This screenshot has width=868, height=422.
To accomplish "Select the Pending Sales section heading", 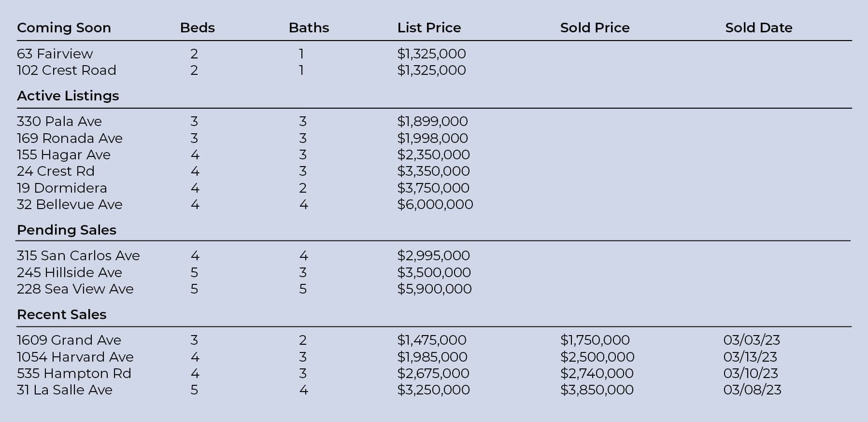I will [67, 230].
